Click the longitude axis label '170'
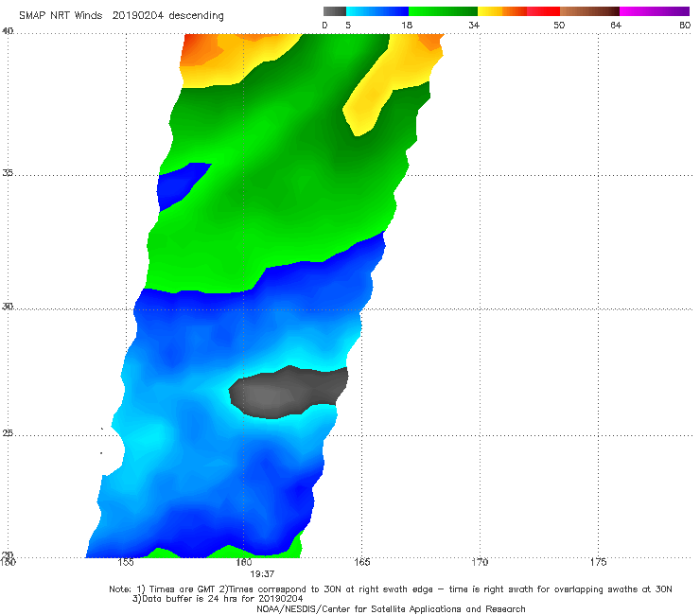 [480, 562]
